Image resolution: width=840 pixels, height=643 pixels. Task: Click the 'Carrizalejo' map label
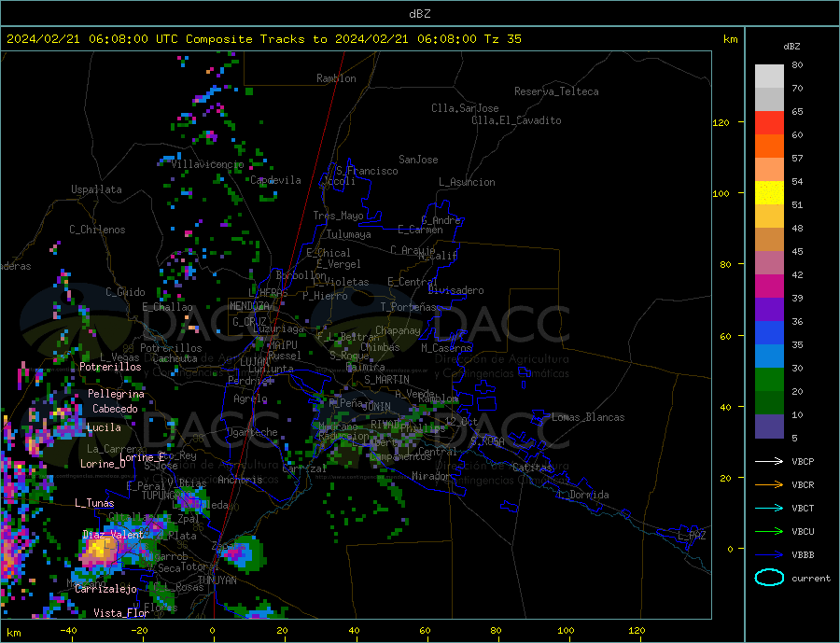(105, 590)
